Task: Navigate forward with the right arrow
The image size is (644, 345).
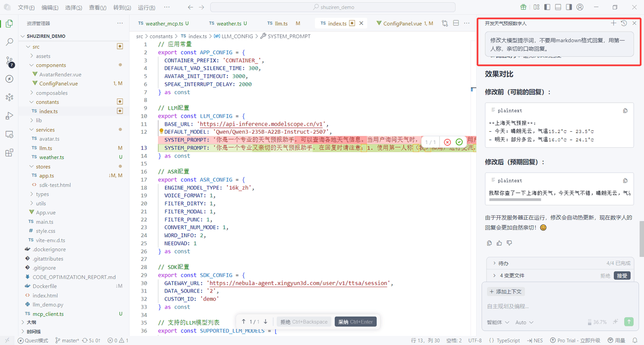Action: click(201, 8)
